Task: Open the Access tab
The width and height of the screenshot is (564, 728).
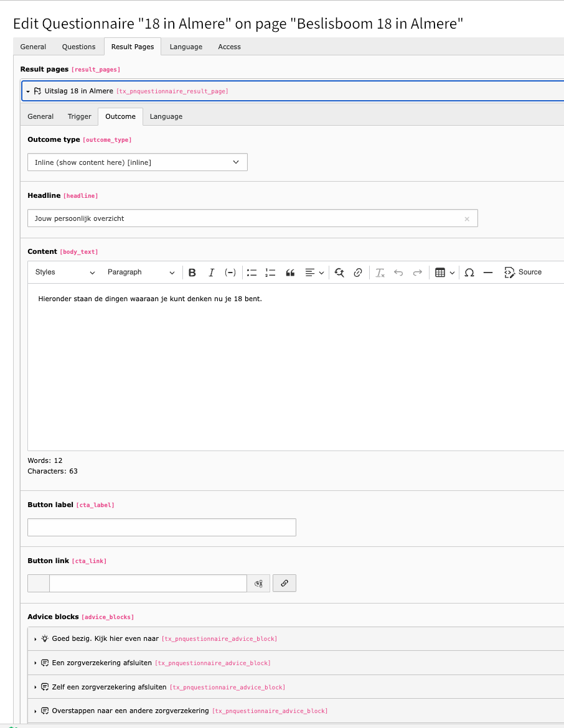Action: point(230,47)
